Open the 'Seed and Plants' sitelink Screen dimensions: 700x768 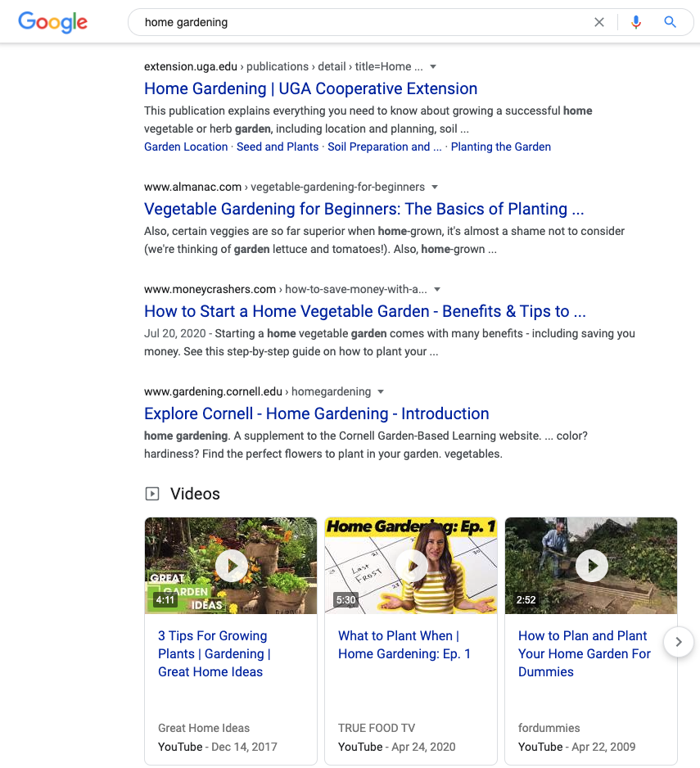278,147
